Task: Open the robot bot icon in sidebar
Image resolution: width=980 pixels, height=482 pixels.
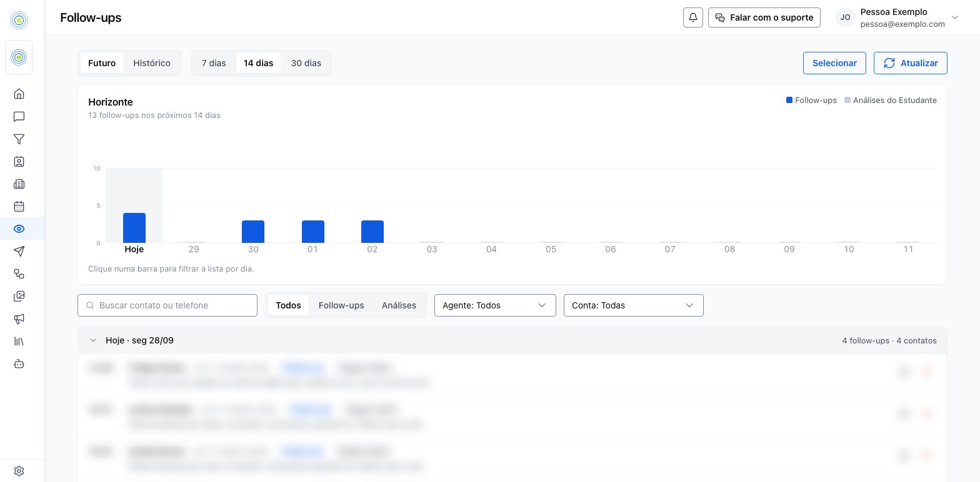Action: click(x=19, y=363)
